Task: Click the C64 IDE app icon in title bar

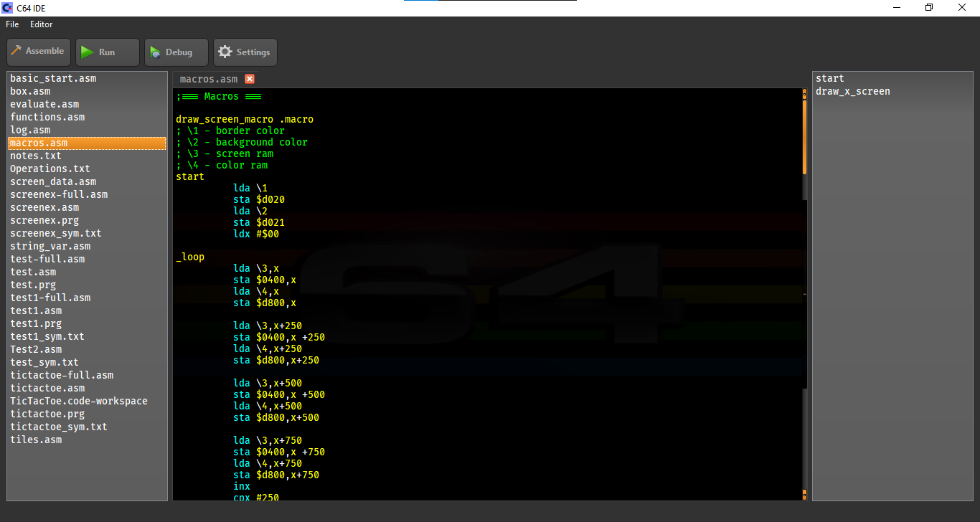Action: point(7,8)
